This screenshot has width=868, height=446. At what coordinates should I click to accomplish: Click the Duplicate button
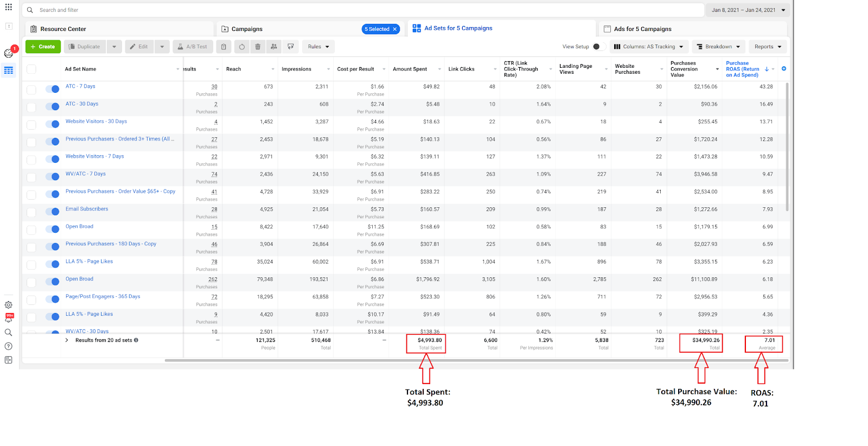(x=85, y=47)
